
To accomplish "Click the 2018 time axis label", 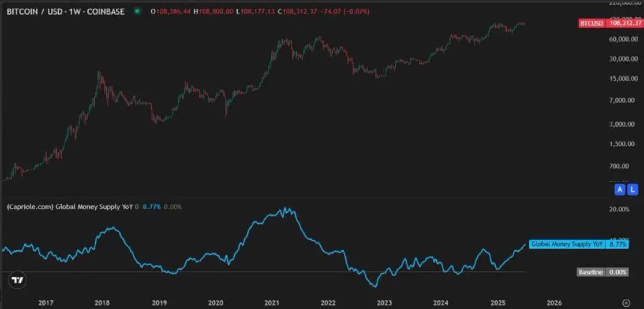I will pyautogui.click(x=102, y=303).
